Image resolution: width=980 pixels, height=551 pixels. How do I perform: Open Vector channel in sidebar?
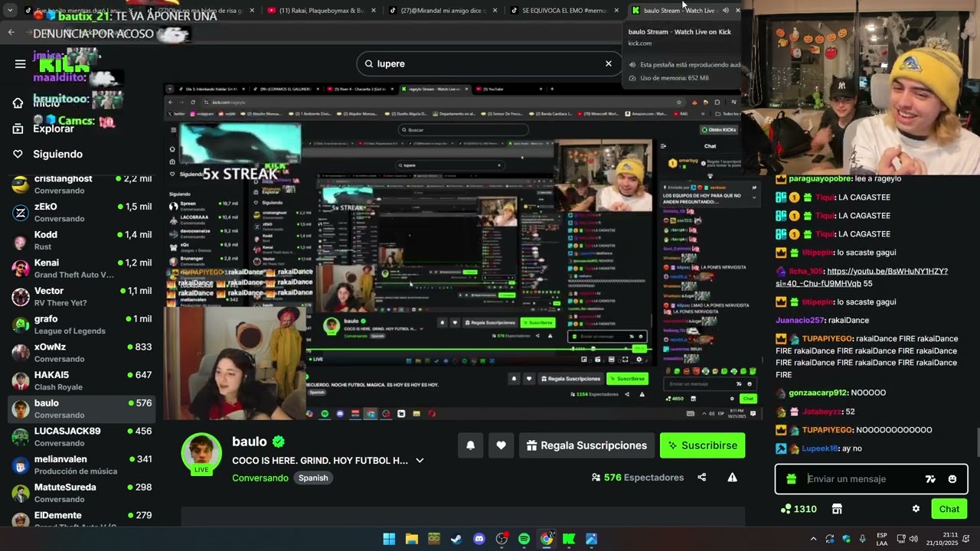pos(82,297)
